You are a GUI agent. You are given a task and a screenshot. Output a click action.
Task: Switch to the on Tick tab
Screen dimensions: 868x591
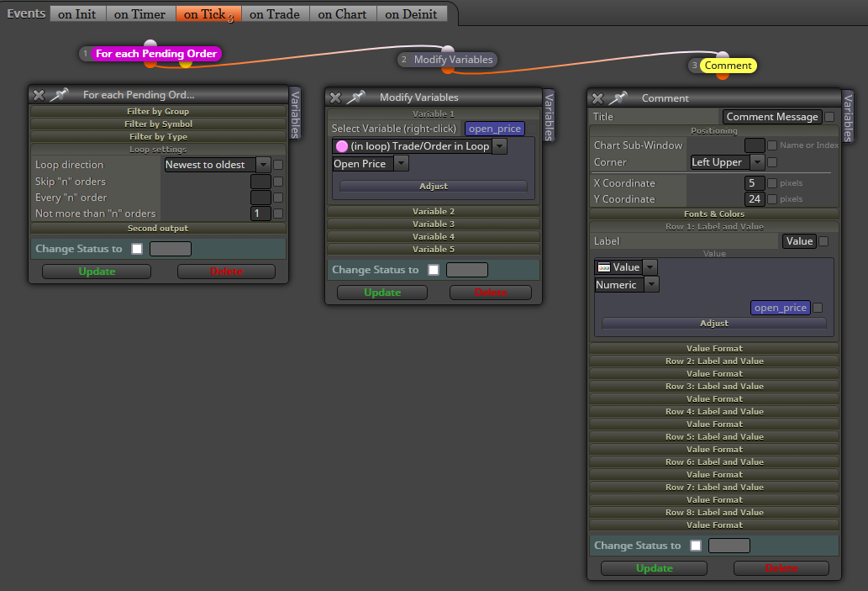coord(208,14)
